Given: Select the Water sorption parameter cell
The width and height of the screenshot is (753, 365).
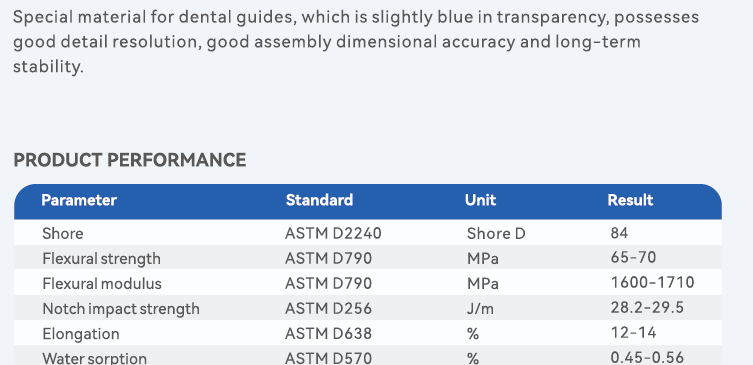Looking at the screenshot, I should (x=95, y=358).
